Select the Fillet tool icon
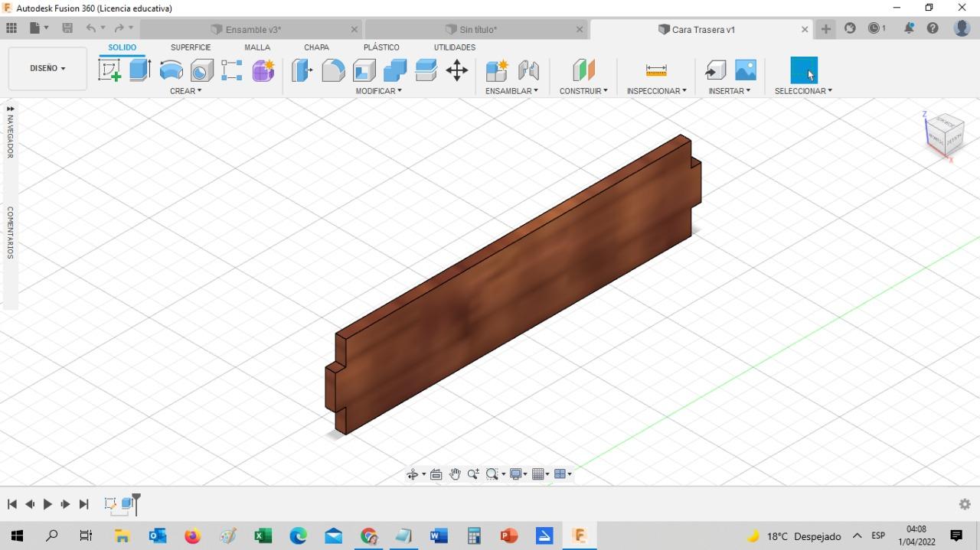The image size is (980, 550). pyautogui.click(x=333, y=70)
